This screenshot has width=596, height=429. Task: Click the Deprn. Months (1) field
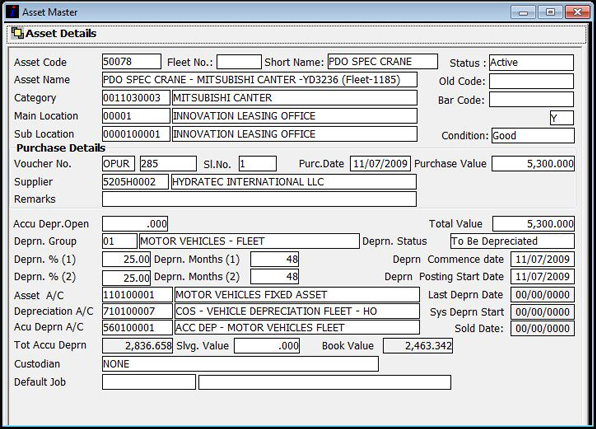coord(274,260)
